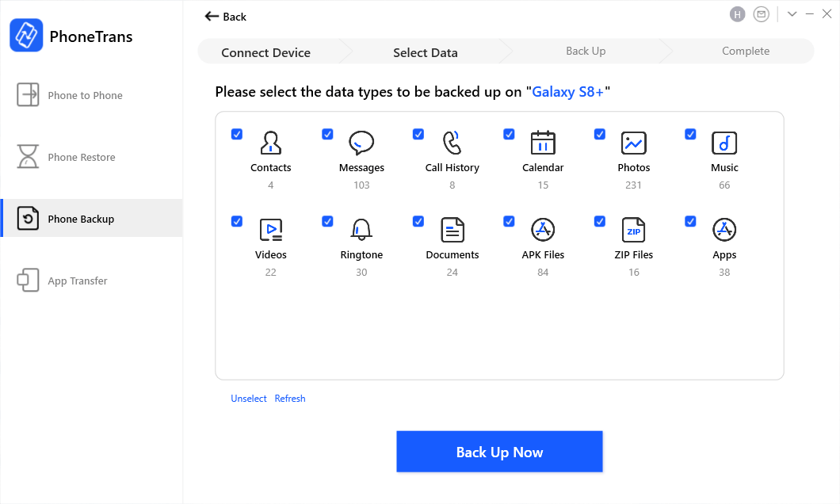The height and width of the screenshot is (504, 840).
Task: Uncheck the Music checkbox
Action: pyautogui.click(x=690, y=134)
